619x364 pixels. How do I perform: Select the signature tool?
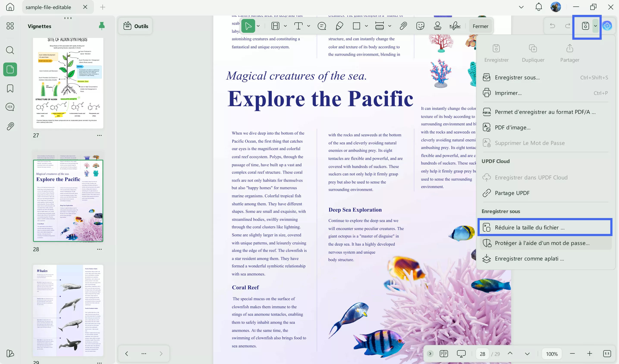pyautogui.click(x=455, y=26)
